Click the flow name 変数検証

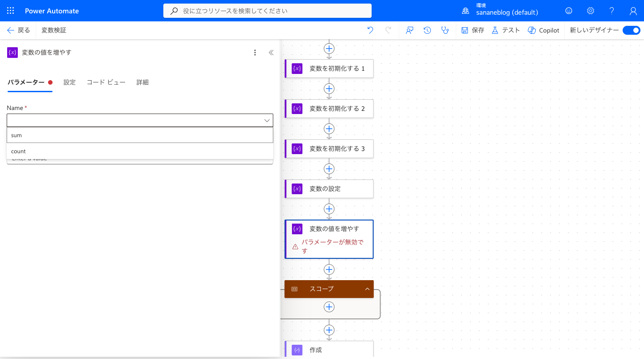point(54,30)
